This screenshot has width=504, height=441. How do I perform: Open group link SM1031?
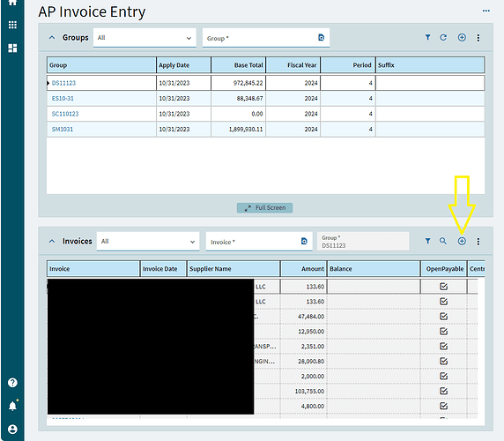(x=63, y=129)
